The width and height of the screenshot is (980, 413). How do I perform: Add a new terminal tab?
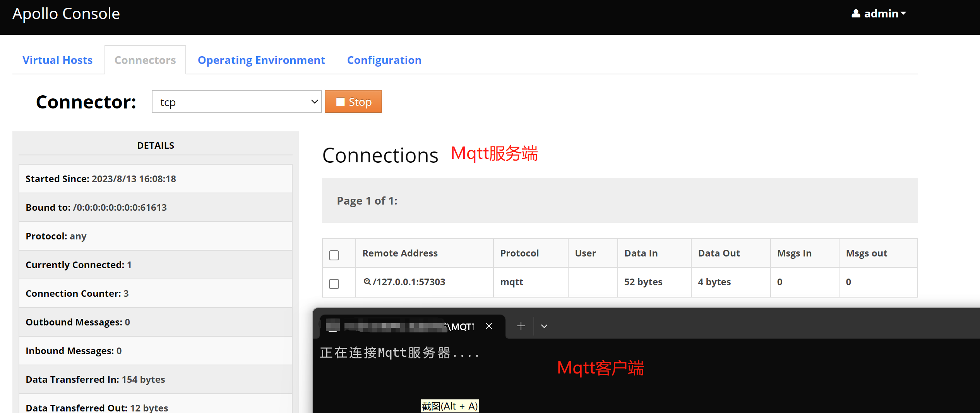pyautogui.click(x=521, y=326)
